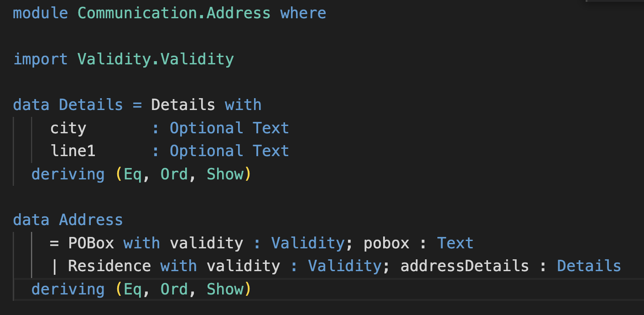
Task: Click the Validity type on the POBox line
Action: tap(307, 243)
